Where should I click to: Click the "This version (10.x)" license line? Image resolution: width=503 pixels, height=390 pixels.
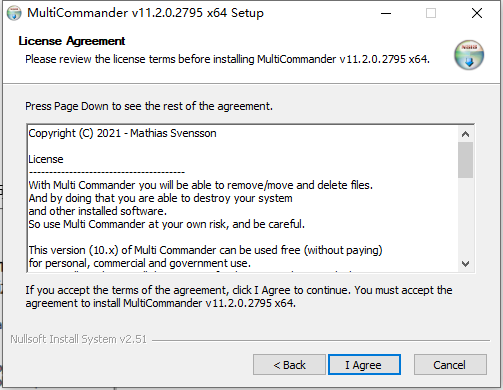pos(205,250)
